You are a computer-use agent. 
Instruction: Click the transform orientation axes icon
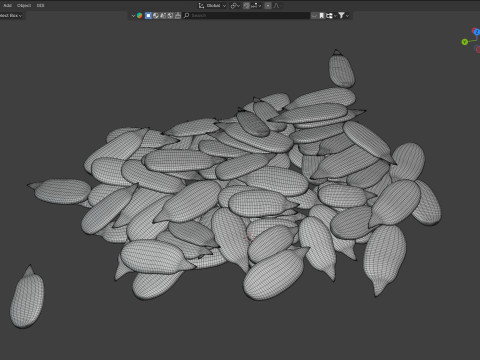click(201, 6)
